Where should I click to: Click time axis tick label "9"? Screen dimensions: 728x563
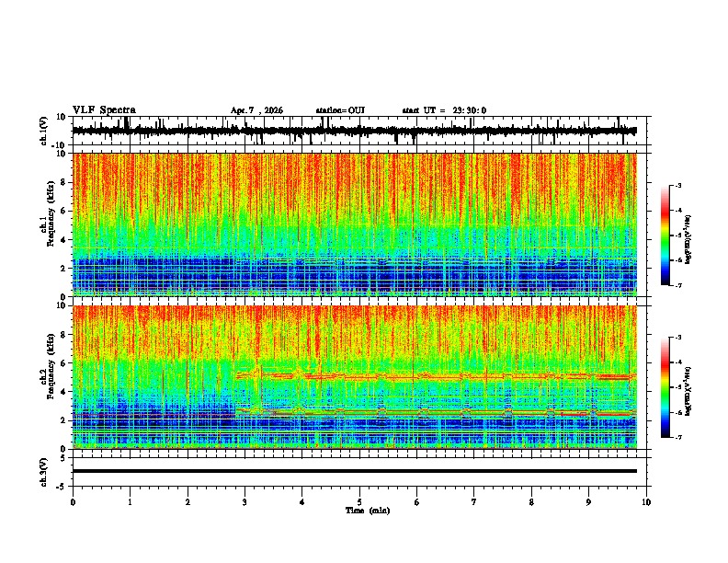click(588, 502)
